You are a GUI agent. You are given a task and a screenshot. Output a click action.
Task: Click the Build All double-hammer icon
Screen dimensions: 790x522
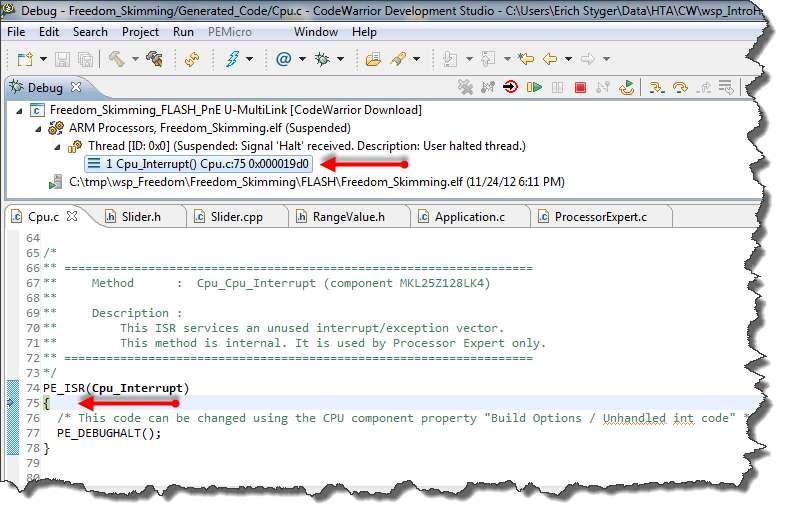coord(154,59)
